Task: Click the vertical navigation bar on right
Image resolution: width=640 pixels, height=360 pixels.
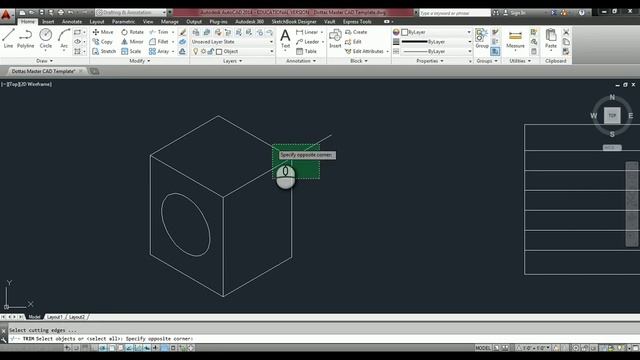Action: pyautogui.click(x=631, y=204)
